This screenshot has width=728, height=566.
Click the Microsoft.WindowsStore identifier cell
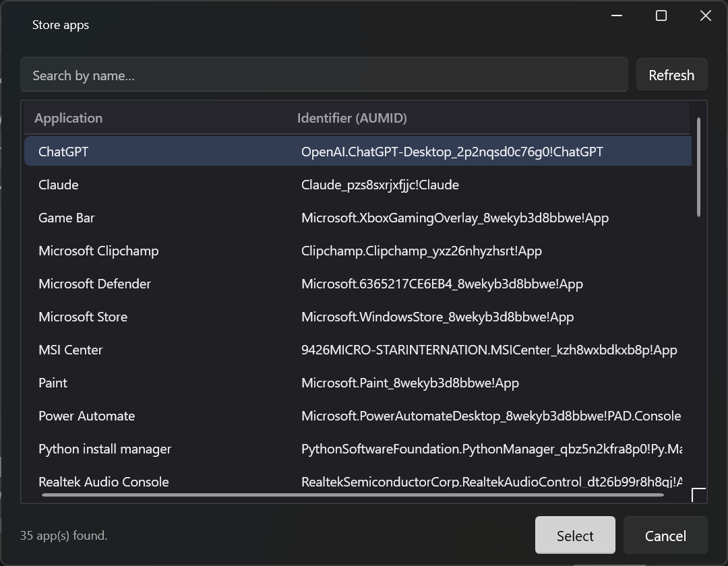pos(437,317)
